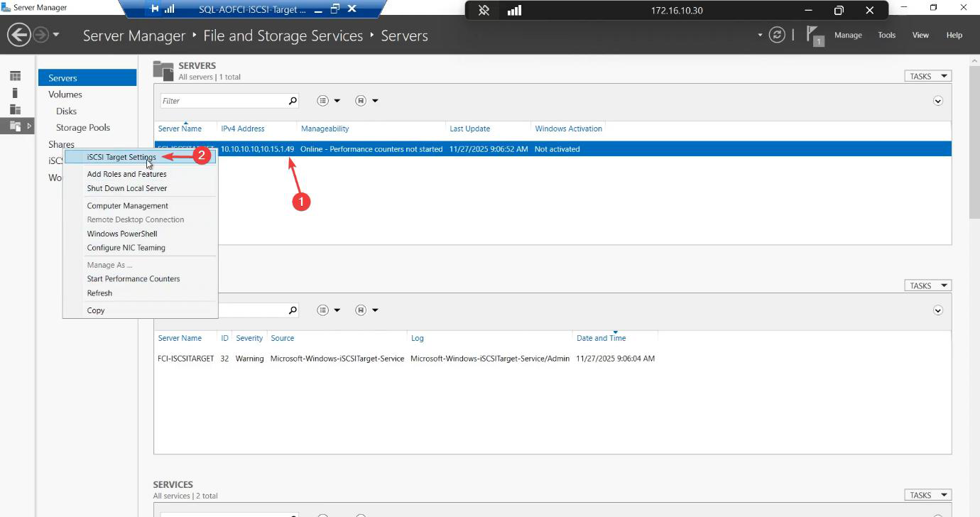The width and height of the screenshot is (980, 517).
Task: Select Storage Pools in the side navigation
Action: (x=83, y=128)
